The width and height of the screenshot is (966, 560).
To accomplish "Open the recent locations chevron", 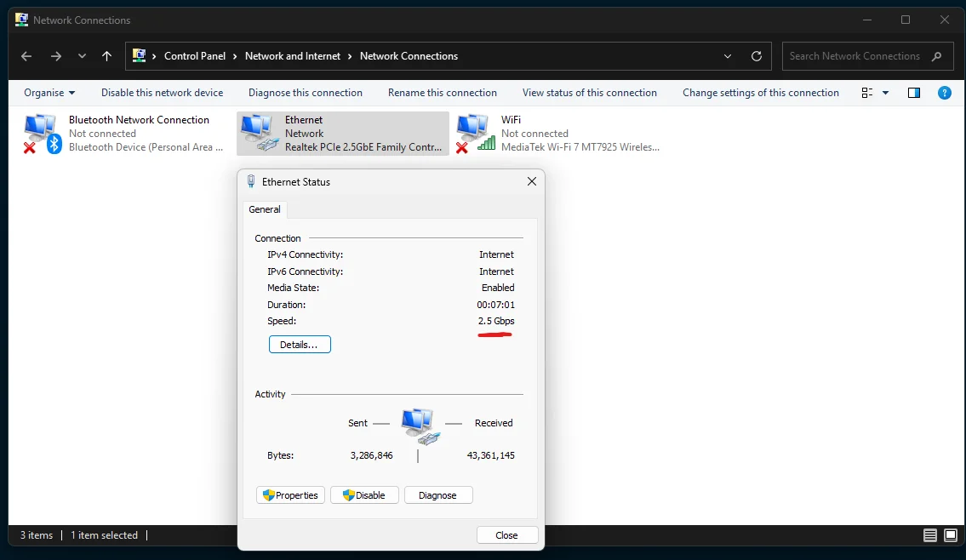I will 82,56.
